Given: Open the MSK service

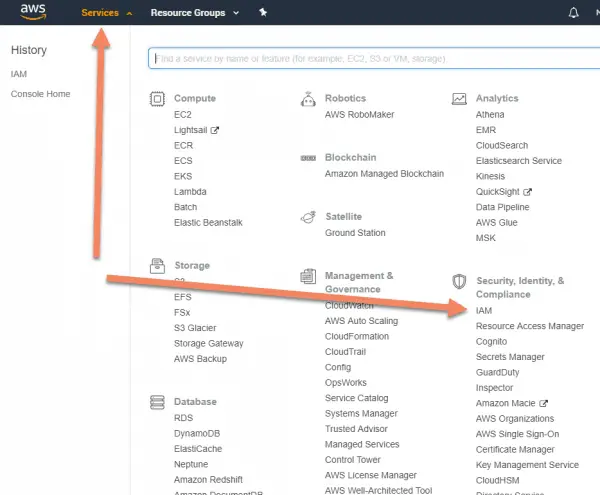Looking at the screenshot, I should (485, 238).
